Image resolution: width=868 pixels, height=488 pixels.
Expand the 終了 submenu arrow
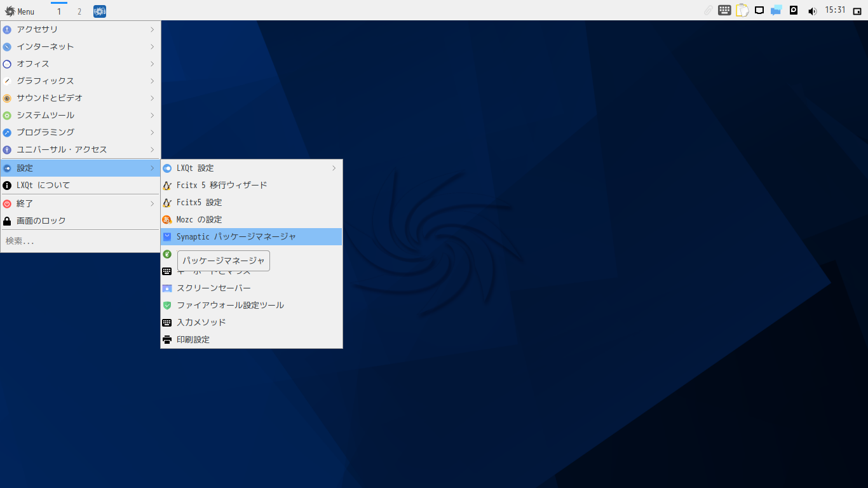153,203
